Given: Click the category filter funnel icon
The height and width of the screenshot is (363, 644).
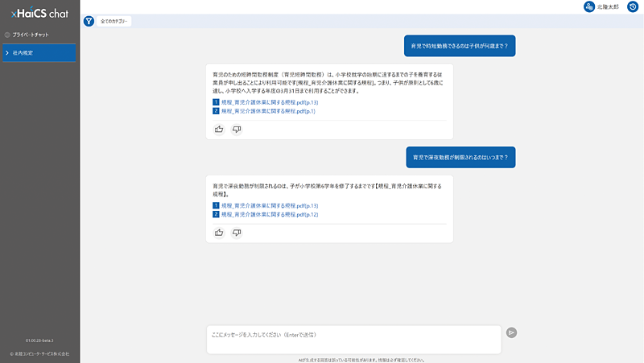Looking at the screenshot, I should [89, 21].
